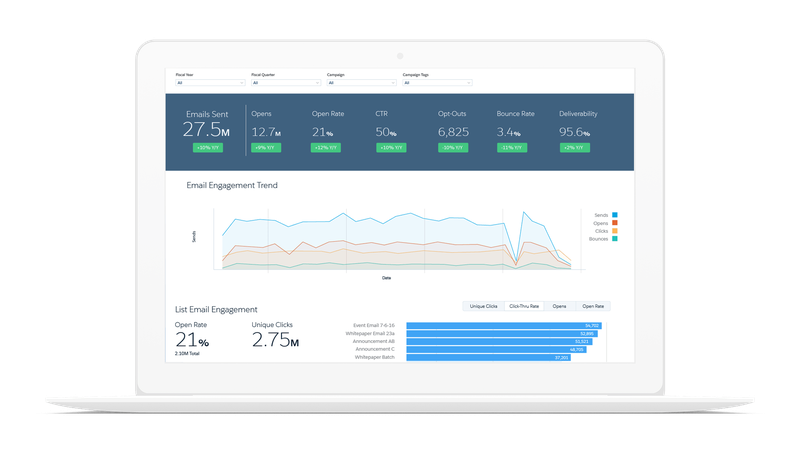Viewport: 800px width, 450px height.
Task: Click the +9% Y/Y badge under Opens
Action: pyautogui.click(x=266, y=147)
